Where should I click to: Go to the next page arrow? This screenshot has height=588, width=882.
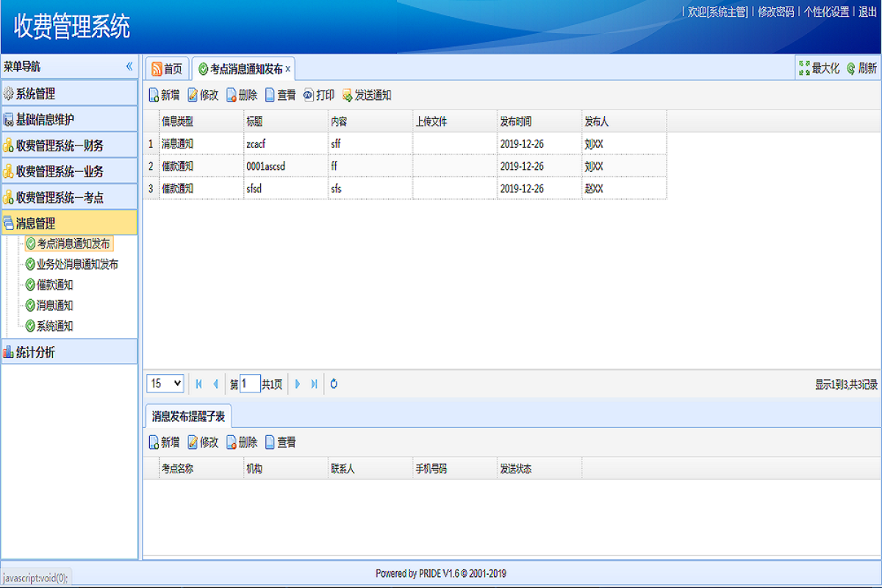[x=298, y=384]
